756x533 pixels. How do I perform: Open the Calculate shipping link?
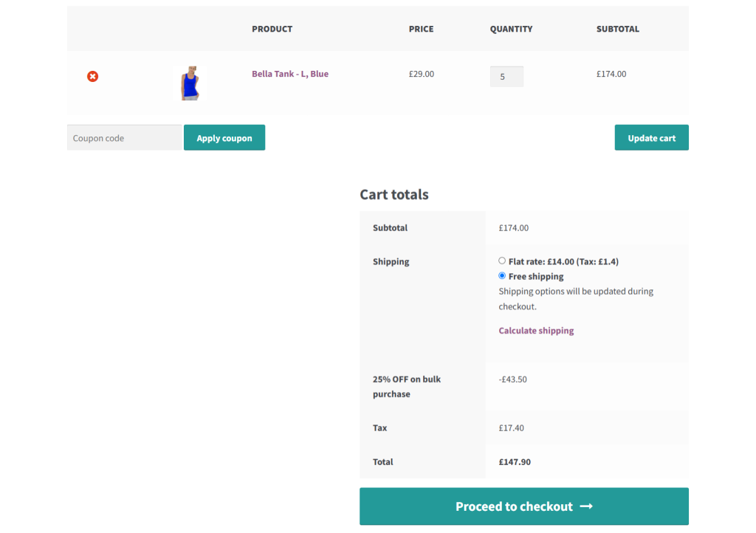(536, 331)
